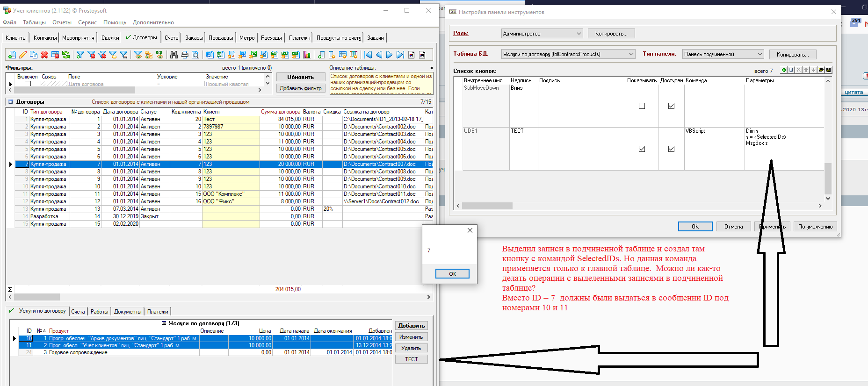Open the Таблица БД dropdown list
868x386 pixels.
[x=631, y=54]
